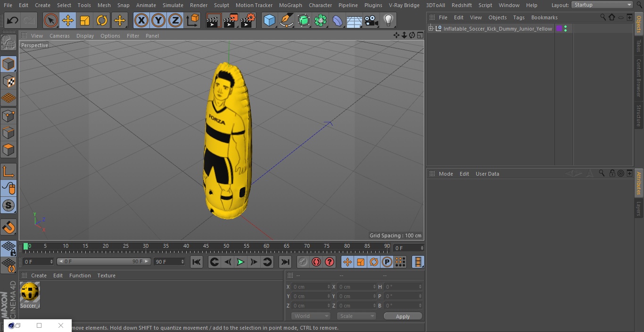Select the Live Selection tool
The image size is (644, 332).
50,21
